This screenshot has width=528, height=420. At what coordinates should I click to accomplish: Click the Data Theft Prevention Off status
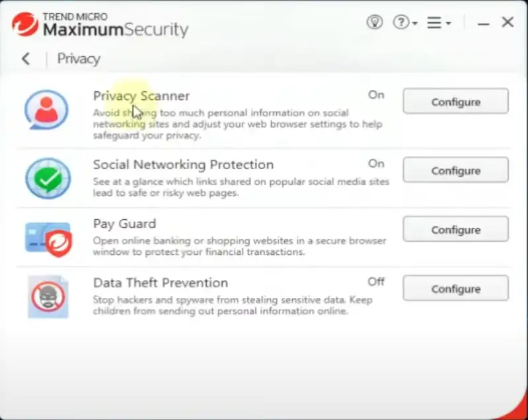click(x=376, y=282)
